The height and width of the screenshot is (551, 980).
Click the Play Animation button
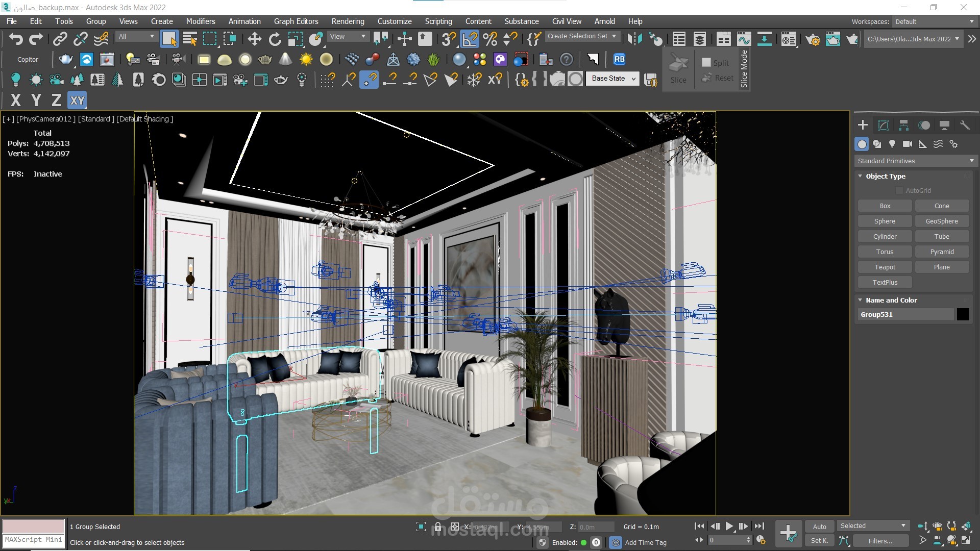[x=729, y=526]
